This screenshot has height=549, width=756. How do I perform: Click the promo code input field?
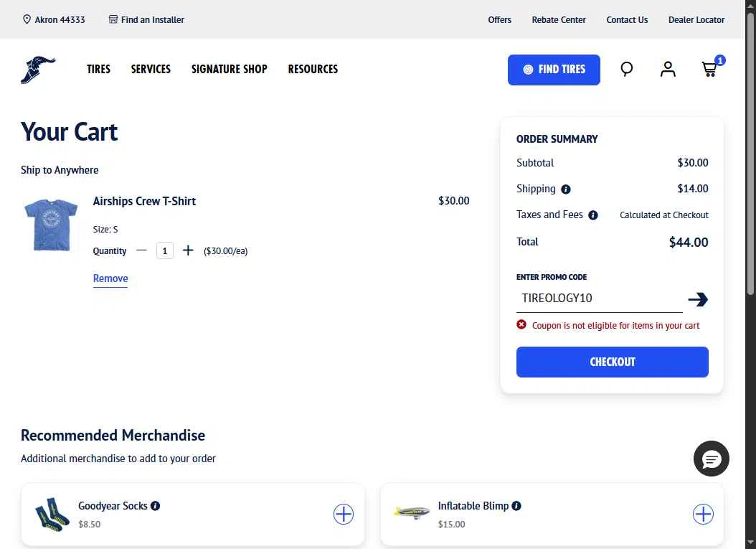tap(600, 298)
